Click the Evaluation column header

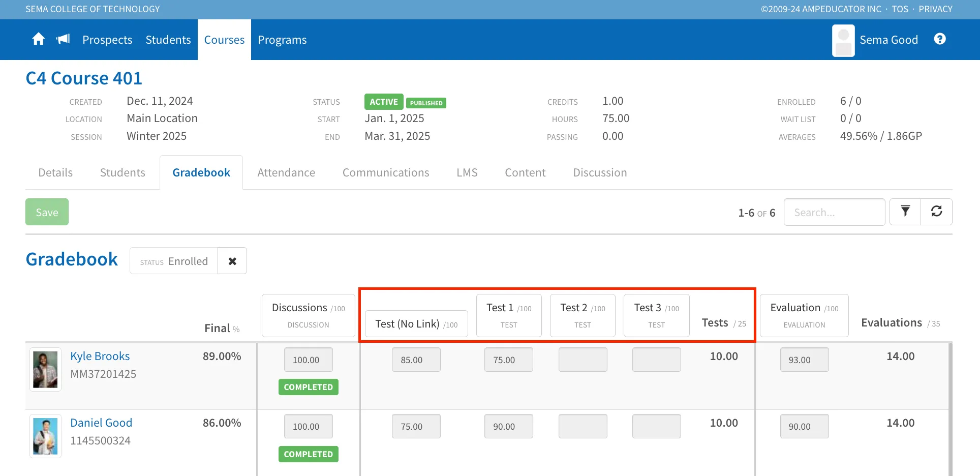[804, 315]
